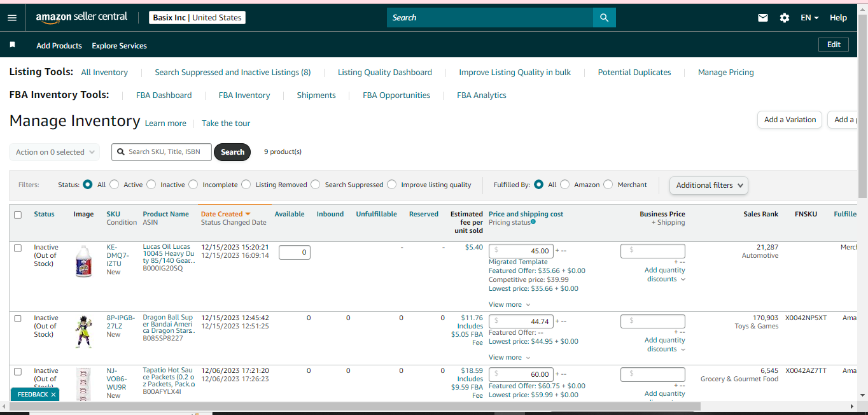Click Take the tour link
Screen dimensions: 868x415
226,123
